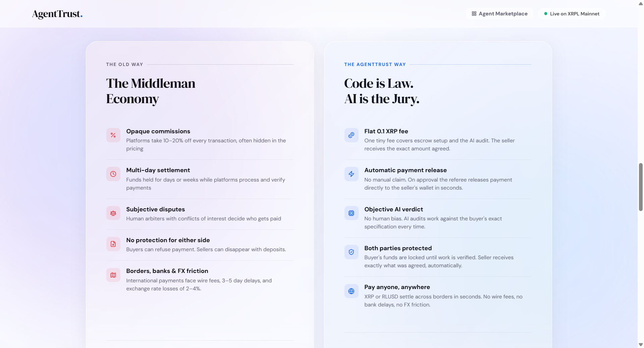The image size is (644, 348).
Task: Click the heading 'Code is Law. AI is the Jury.'
Action: coord(382,91)
